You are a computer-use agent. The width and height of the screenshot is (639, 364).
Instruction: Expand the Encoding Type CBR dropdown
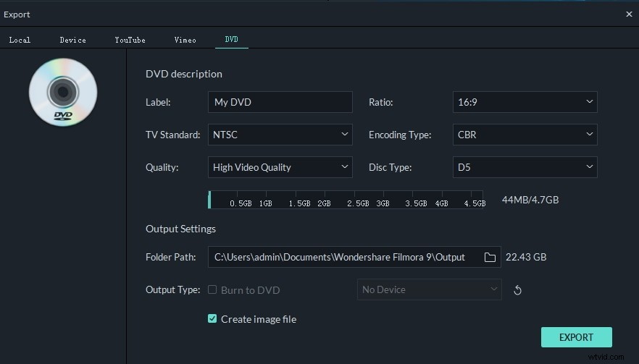click(x=525, y=135)
